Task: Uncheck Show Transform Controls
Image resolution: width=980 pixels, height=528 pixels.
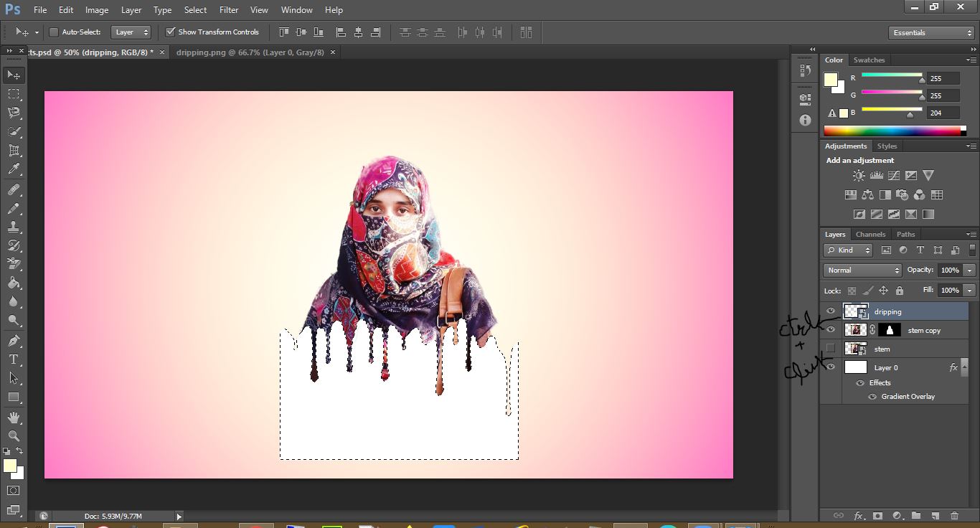Action: pos(171,32)
